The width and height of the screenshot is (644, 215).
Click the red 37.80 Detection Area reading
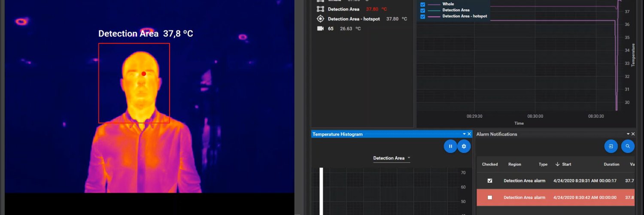pos(377,9)
